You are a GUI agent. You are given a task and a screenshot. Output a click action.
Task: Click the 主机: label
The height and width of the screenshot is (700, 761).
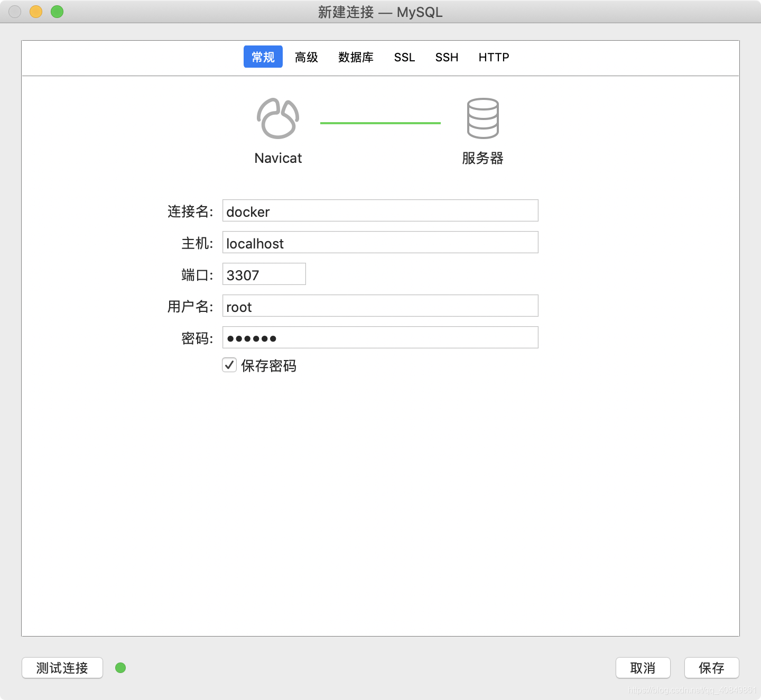click(x=197, y=243)
